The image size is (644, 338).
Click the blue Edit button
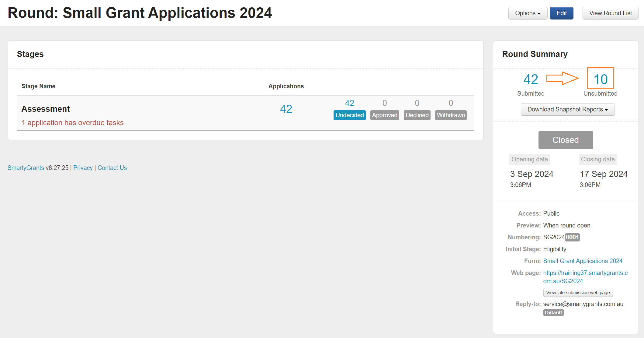561,13
